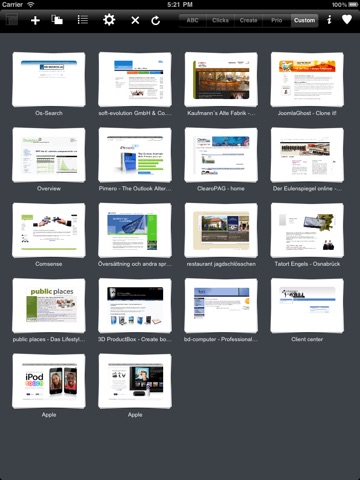Tap the plus icon to add bookmark
The height and width of the screenshot is (480, 360).
(x=35, y=20)
